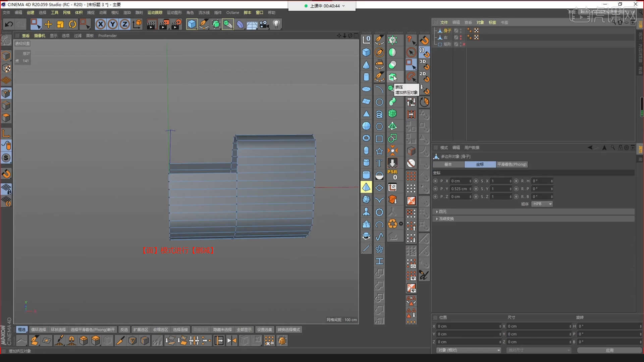This screenshot has width=644, height=362.
Task: Click the Light bulb icon
Action: pyautogui.click(x=276, y=24)
